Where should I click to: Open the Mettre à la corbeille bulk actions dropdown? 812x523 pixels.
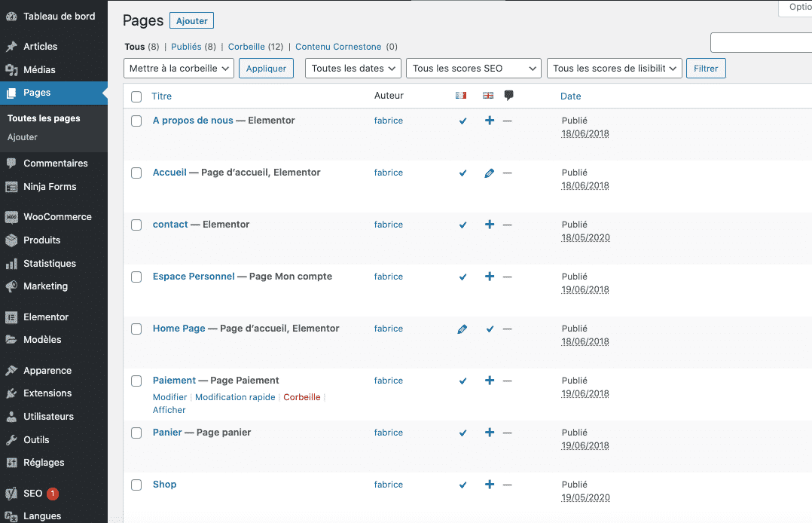point(178,69)
